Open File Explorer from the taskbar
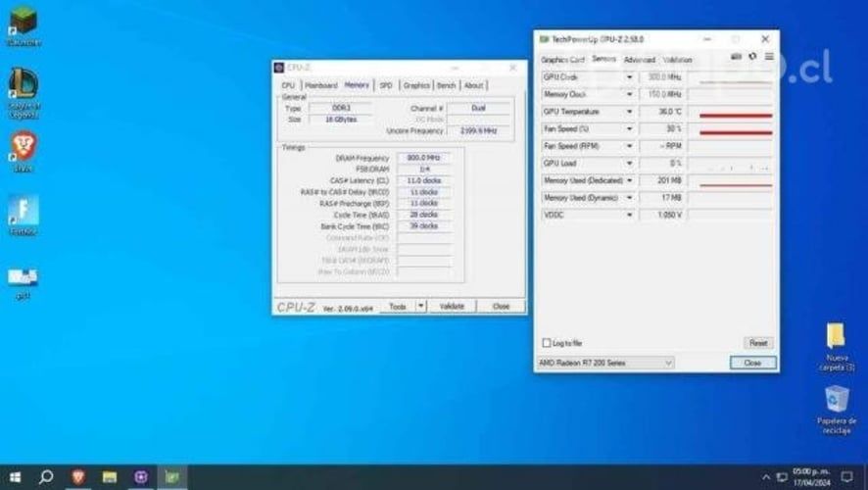868x490 pixels. (110, 476)
